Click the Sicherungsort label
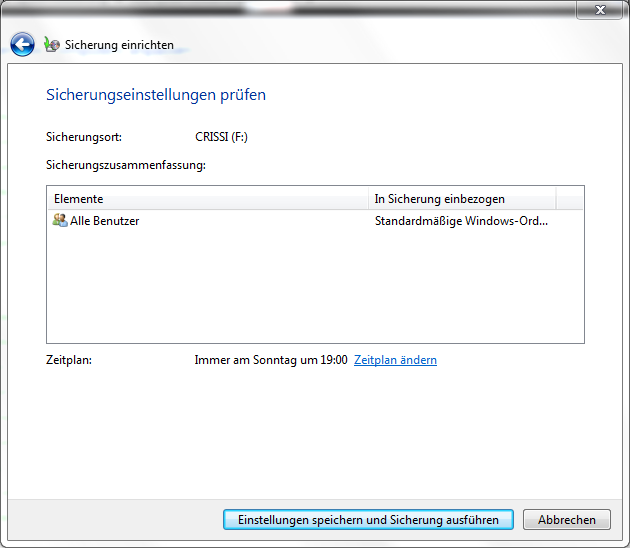Image resolution: width=630 pixels, height=548 pixels. pyautogui.click(x=84, y=137)
